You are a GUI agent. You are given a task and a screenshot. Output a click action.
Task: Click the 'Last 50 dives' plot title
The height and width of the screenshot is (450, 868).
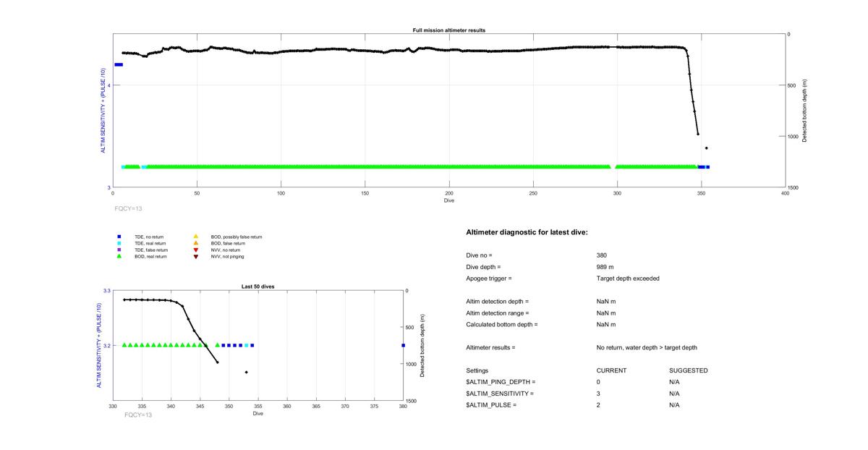[258, 286]
